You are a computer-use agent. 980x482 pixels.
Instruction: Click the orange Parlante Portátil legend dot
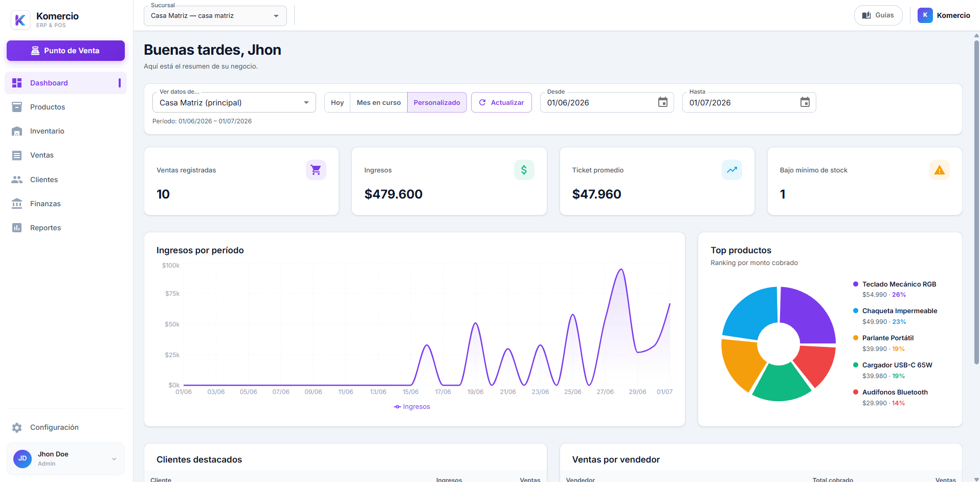[856, 338]
